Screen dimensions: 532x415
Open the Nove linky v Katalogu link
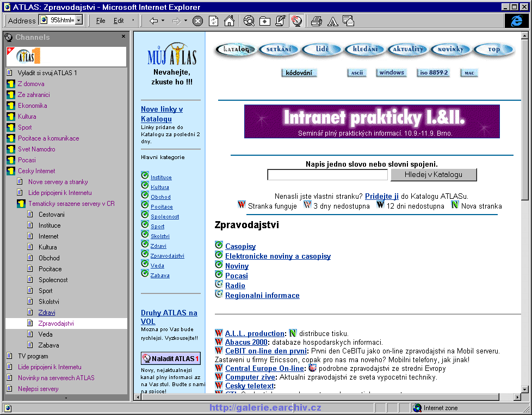[162, 114]
